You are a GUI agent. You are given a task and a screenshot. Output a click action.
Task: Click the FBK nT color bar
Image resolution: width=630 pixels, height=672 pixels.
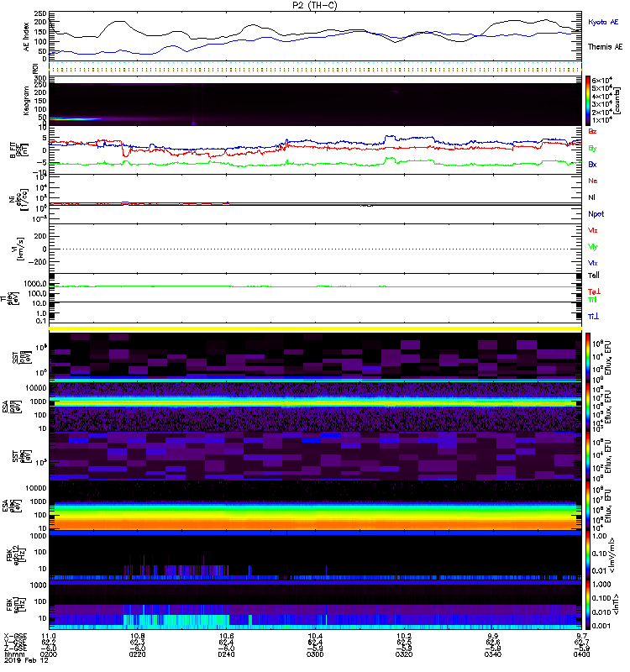pyautogui.click(x=588, y=605)
